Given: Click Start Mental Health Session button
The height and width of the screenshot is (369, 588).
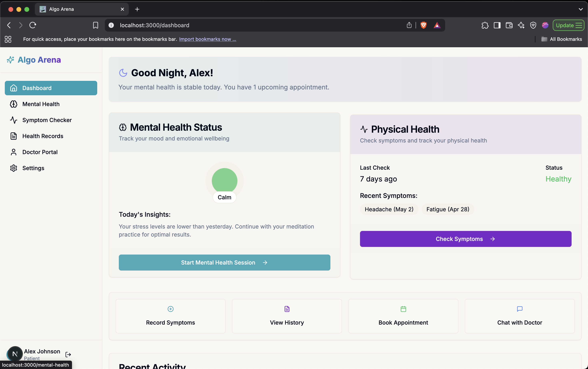Looking at the screenshot, I should 224,262.
